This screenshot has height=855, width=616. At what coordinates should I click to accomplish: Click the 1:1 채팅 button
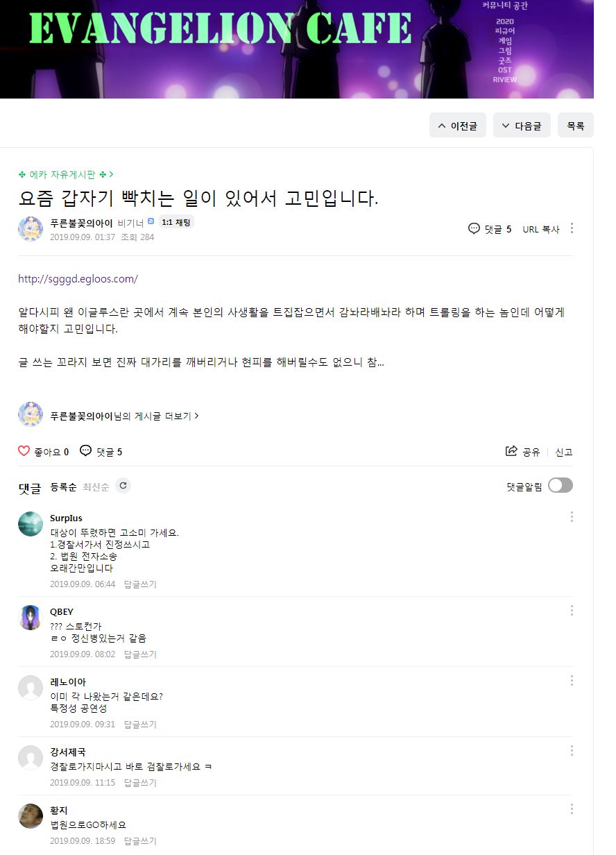point(176,222)
